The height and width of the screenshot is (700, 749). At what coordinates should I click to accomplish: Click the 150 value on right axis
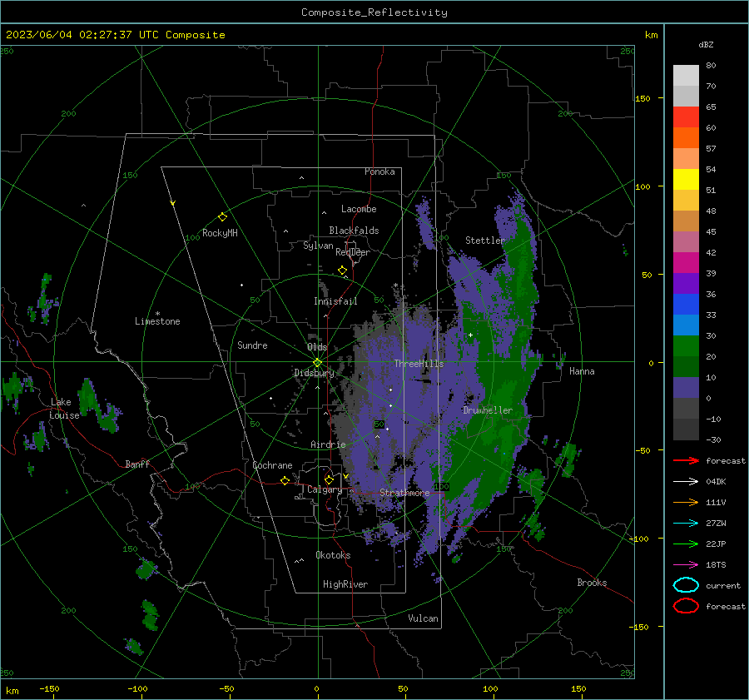(643, 98)
